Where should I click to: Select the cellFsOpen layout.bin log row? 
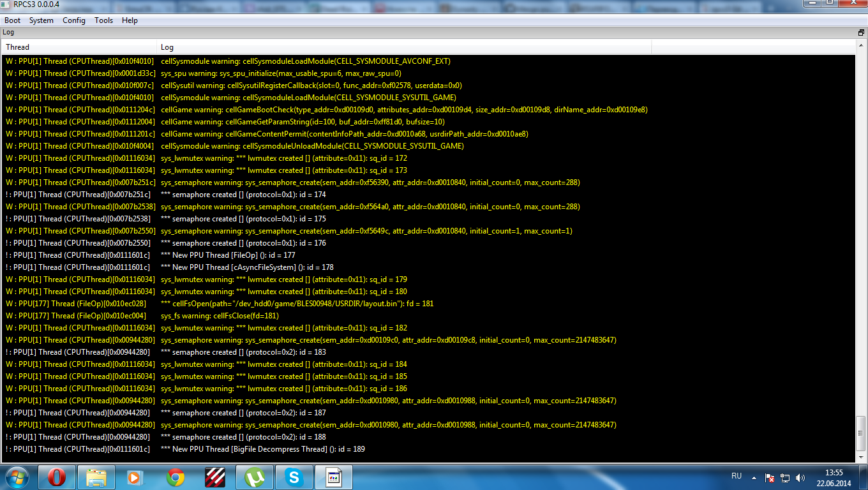point(428,304)
